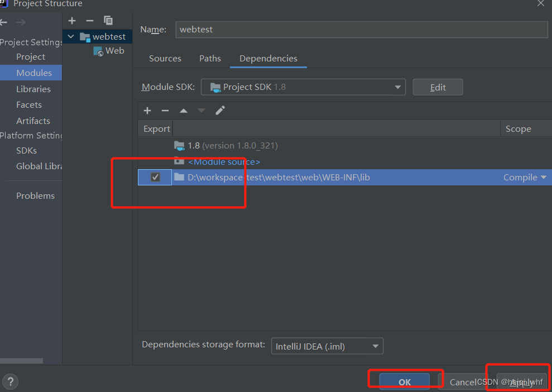Open SDKs platform settings
The image size is (552, 392).
click(26, 150)
